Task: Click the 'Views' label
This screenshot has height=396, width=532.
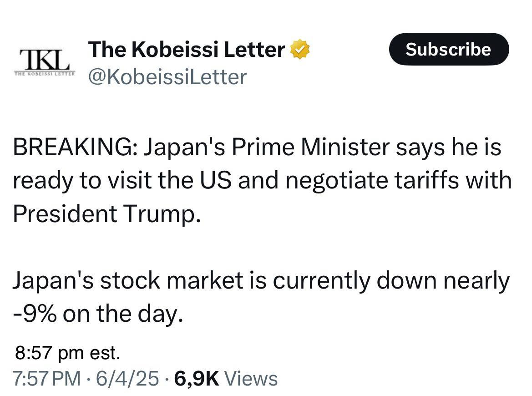Action: [251, 378]
